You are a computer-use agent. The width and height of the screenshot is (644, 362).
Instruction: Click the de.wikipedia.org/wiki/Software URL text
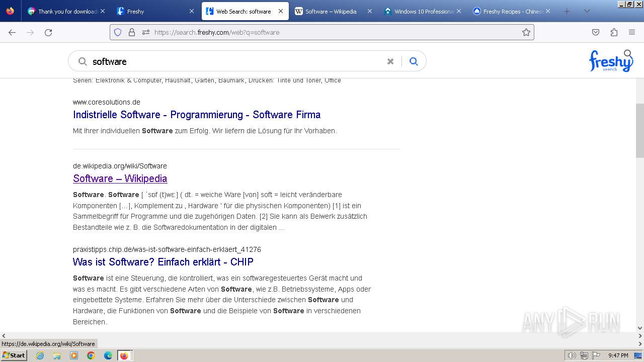point(120,166)
